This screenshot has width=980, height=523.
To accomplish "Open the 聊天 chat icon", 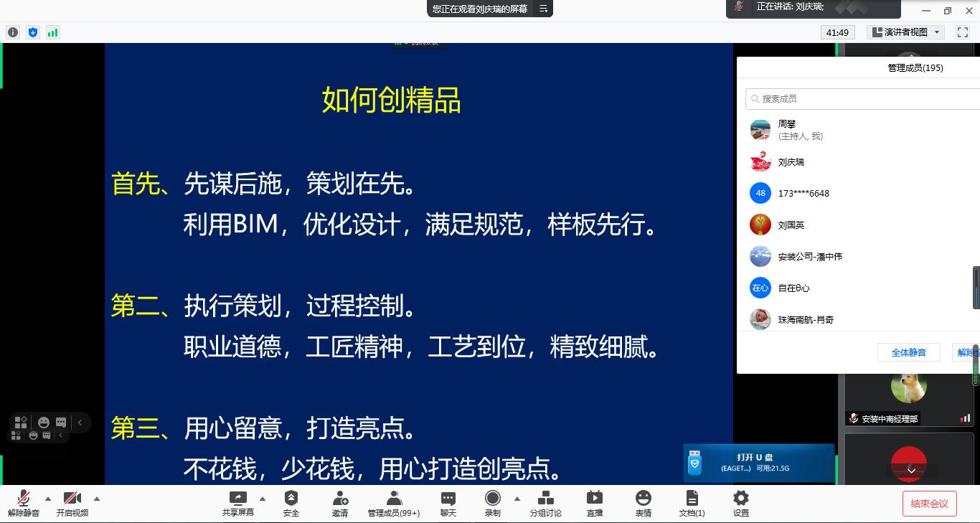I will 448,503.
